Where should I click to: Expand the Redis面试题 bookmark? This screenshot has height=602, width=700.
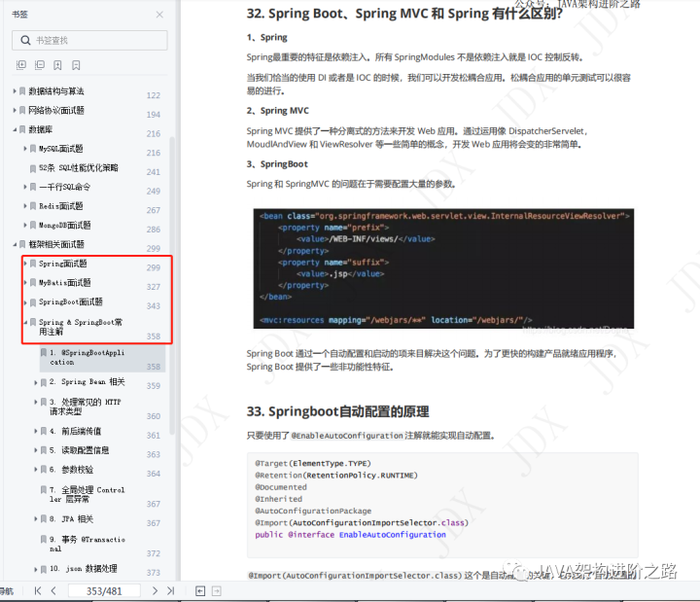click(25, 206)
